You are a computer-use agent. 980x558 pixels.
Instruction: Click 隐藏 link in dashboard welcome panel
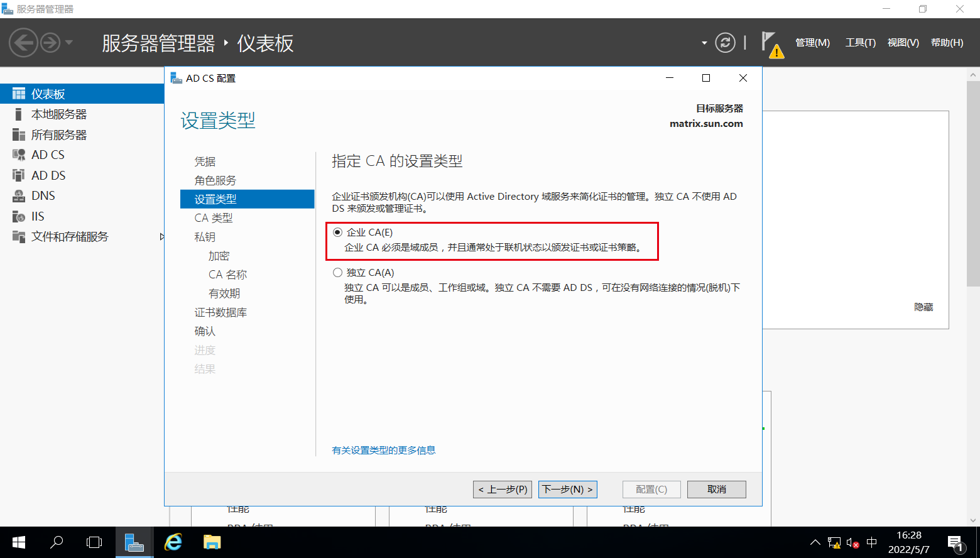pos(923,307)
